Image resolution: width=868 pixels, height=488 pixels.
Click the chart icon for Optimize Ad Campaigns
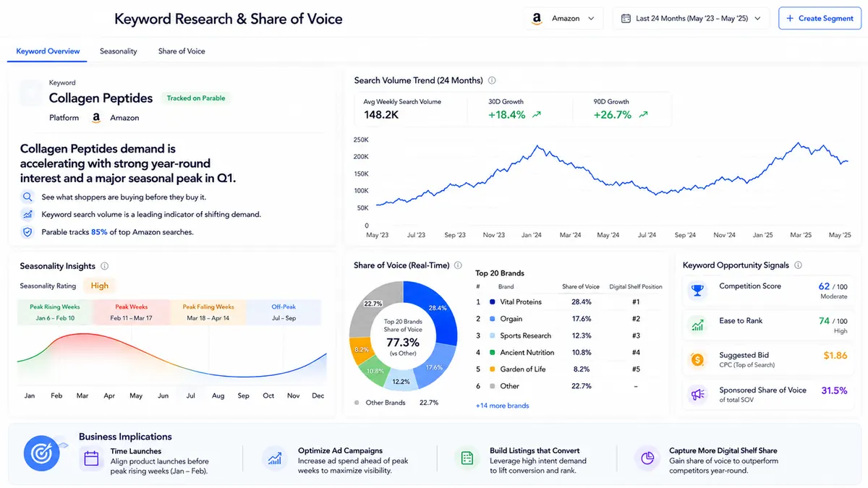pos(275,458)
